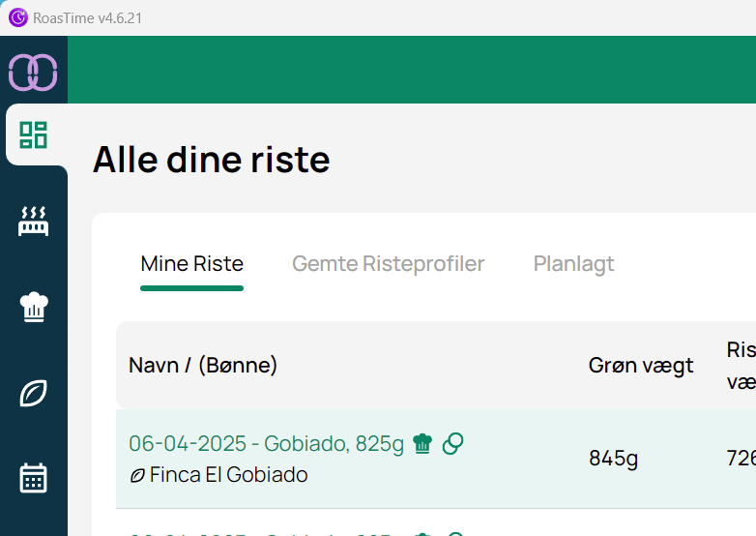This screenshot has width=756, height=536.
Task: Switch to the Gemte Risteprofiler tab
Action: click(388, 264)
